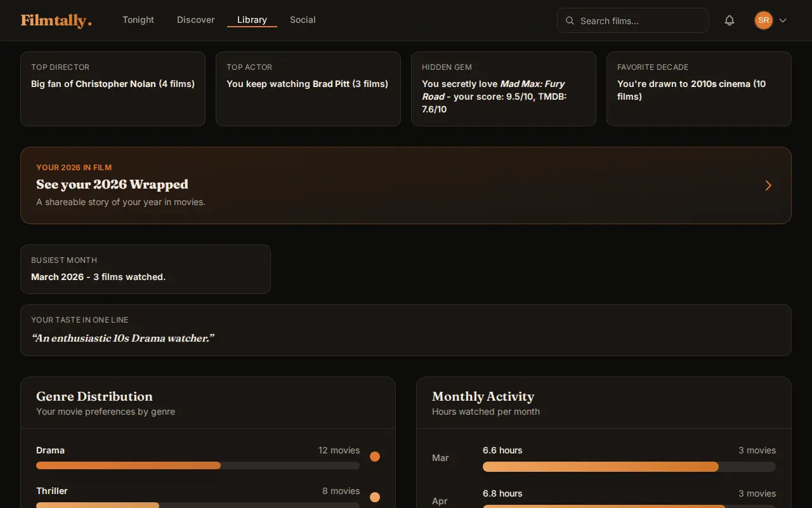Click "A shareable story of your year in movies."
This screenshot has width=812, height=508.
click(x=121, y=202)
